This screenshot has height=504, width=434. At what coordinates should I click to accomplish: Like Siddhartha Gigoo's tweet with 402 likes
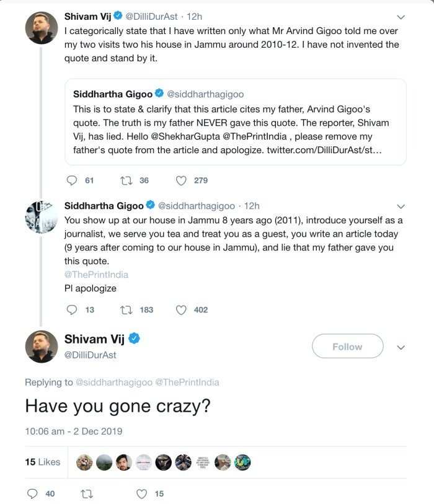click(x=181, y=309)
